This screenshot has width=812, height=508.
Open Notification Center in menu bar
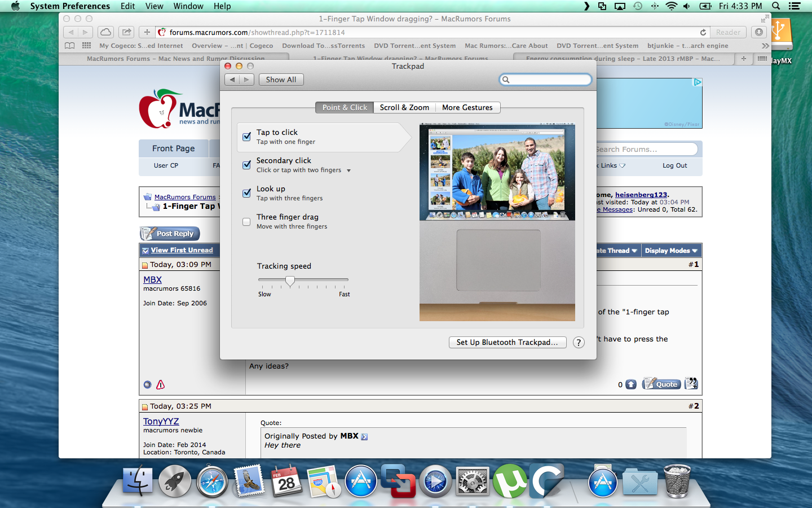[795, 6]
